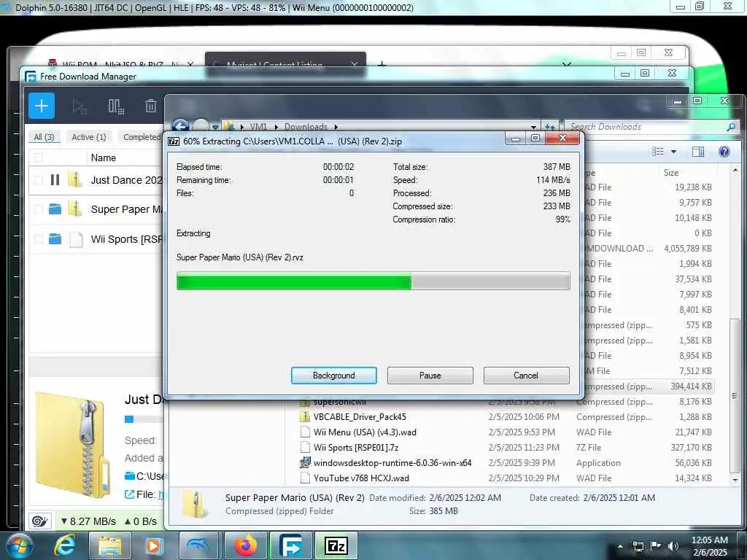
Task: Click the start downloads play icon
Action: coord(79,106)
